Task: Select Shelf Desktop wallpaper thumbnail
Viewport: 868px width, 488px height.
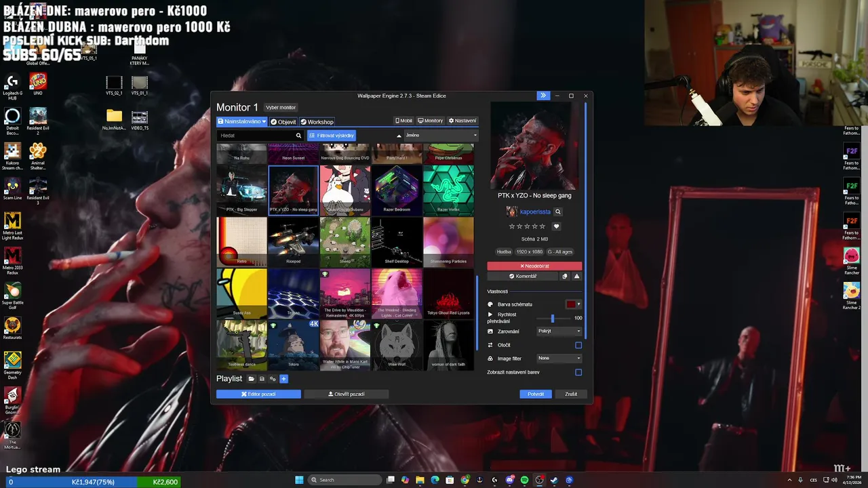Action: [x=397, y=241]
